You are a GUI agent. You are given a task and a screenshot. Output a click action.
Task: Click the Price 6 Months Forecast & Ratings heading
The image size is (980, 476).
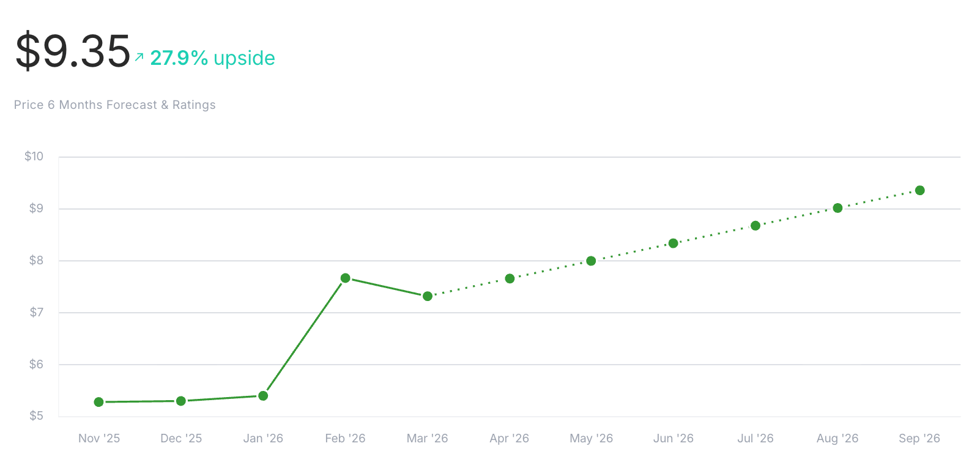[115, 105]
